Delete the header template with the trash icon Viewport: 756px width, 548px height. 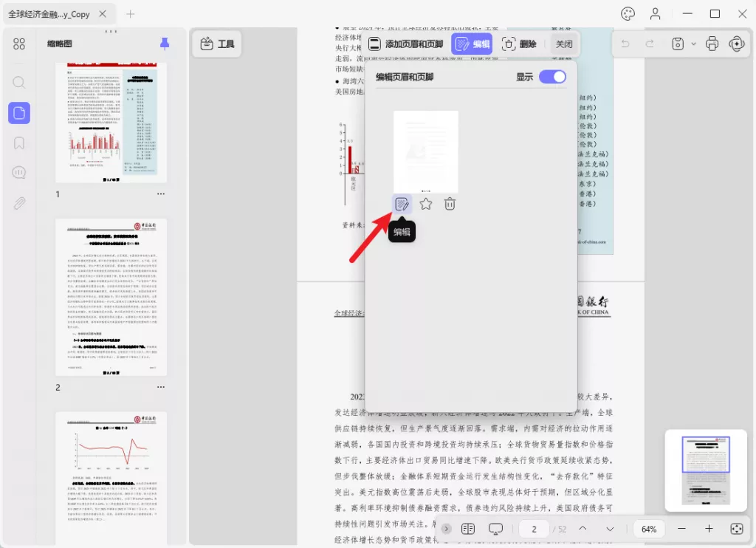(x=450, y=204)
